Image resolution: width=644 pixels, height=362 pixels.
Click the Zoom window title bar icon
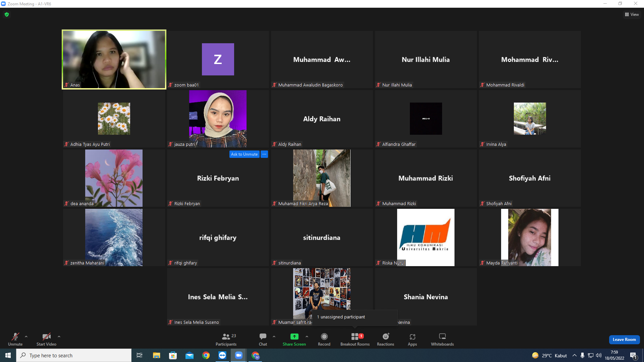coord(3,4)
